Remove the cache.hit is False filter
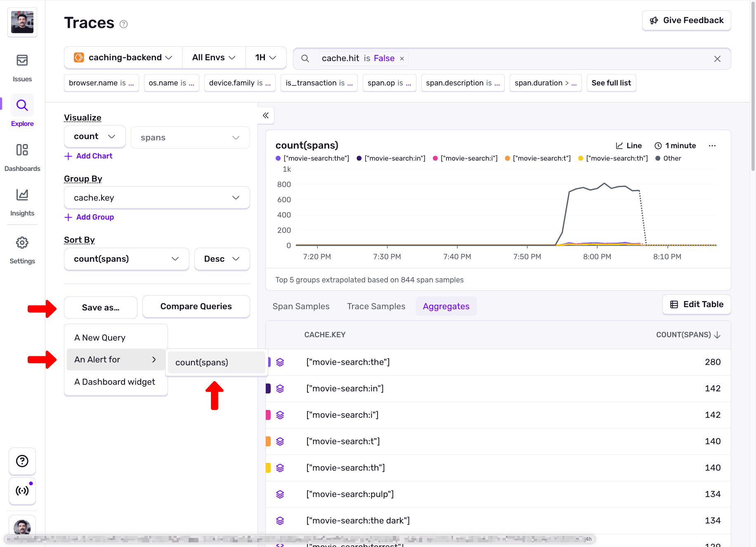 pos(402,59)
